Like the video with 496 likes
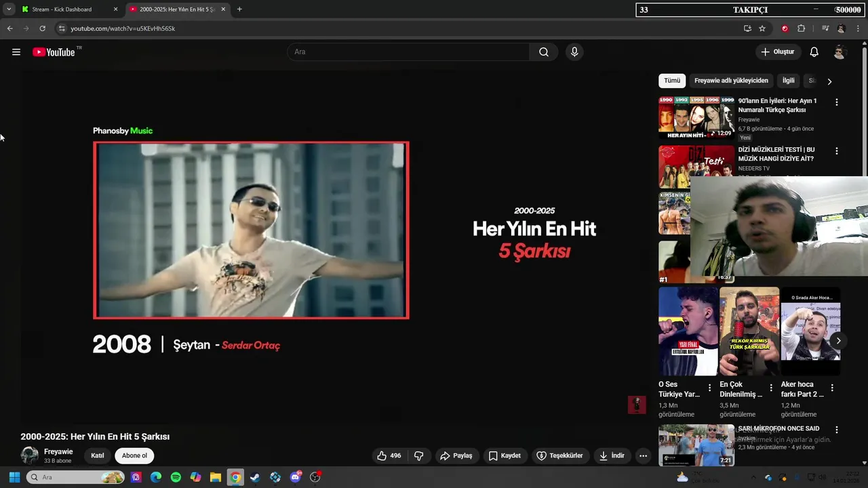This screenshot has width=868, height=488. pos(389,456)
